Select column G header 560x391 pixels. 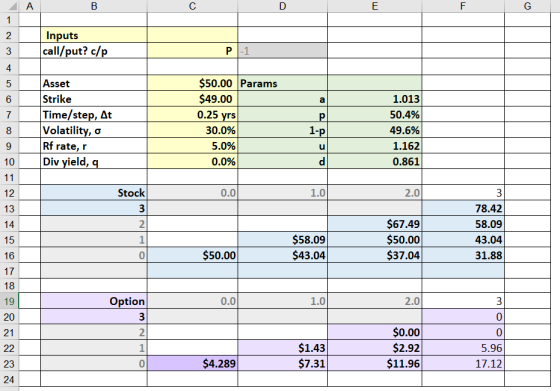click(528, 6)
